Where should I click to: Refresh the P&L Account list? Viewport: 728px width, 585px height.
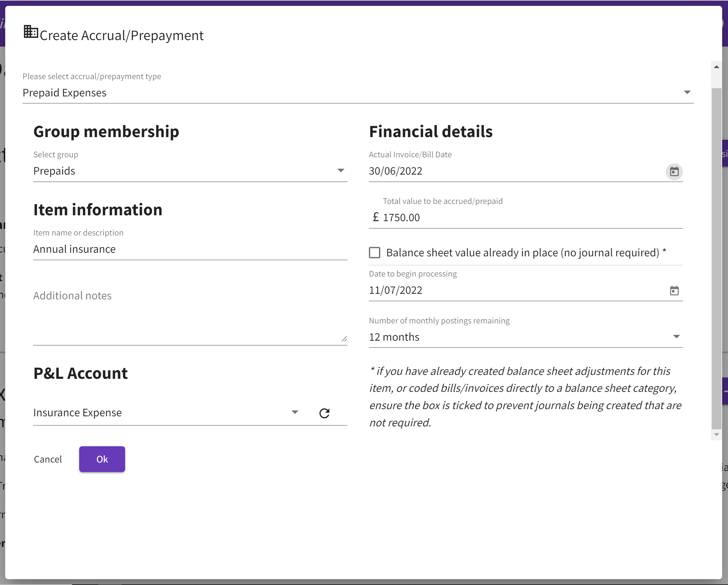click(x=324, y=412)
